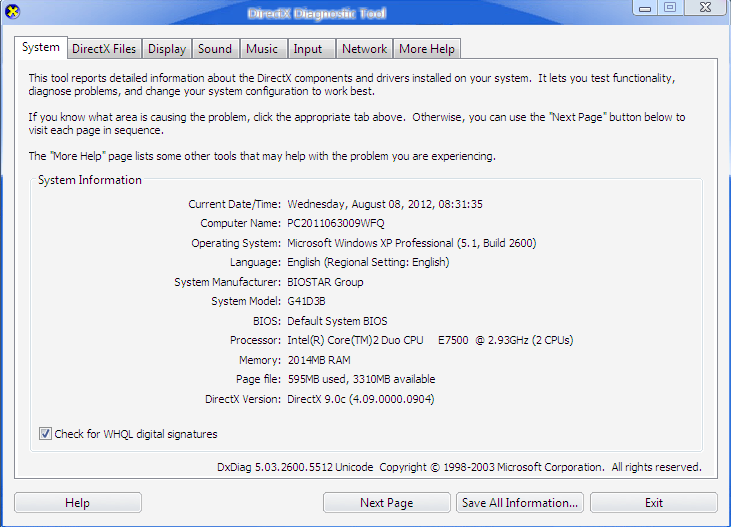
Task: Maximize the DirectX Diagnostic Tool window
Action: [x=670, y=8]
